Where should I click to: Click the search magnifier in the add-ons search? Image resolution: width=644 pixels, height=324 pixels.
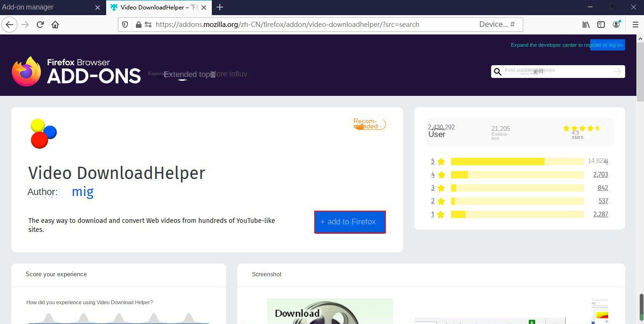coord(497,71)
